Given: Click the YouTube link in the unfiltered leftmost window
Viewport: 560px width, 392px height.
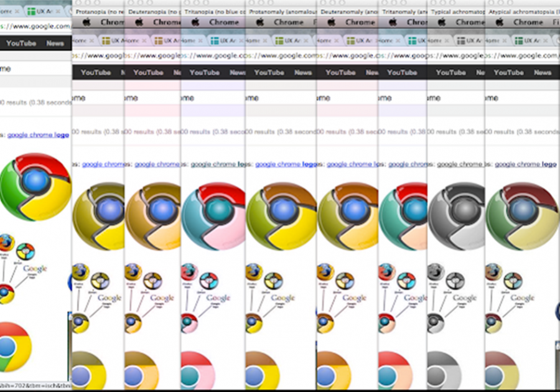Looking at the screenshot, I should 21,44.
